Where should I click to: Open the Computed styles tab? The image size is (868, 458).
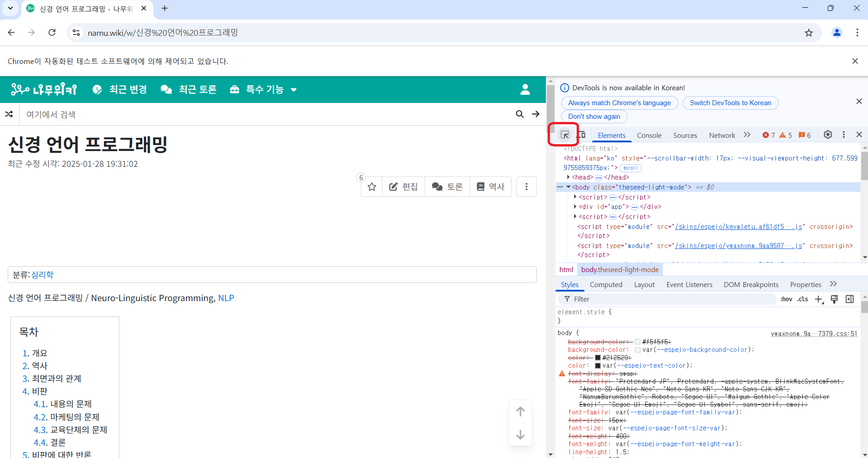click(606, 285)
